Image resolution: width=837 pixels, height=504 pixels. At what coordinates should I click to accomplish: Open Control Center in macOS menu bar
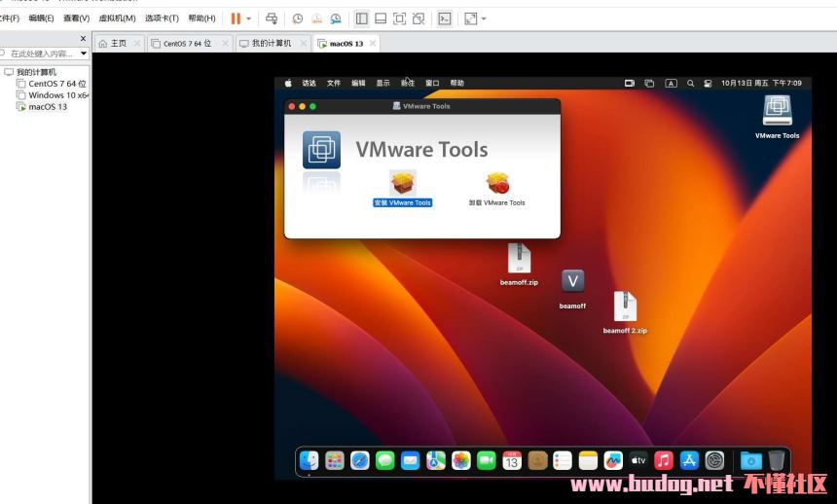pos(708,84)
